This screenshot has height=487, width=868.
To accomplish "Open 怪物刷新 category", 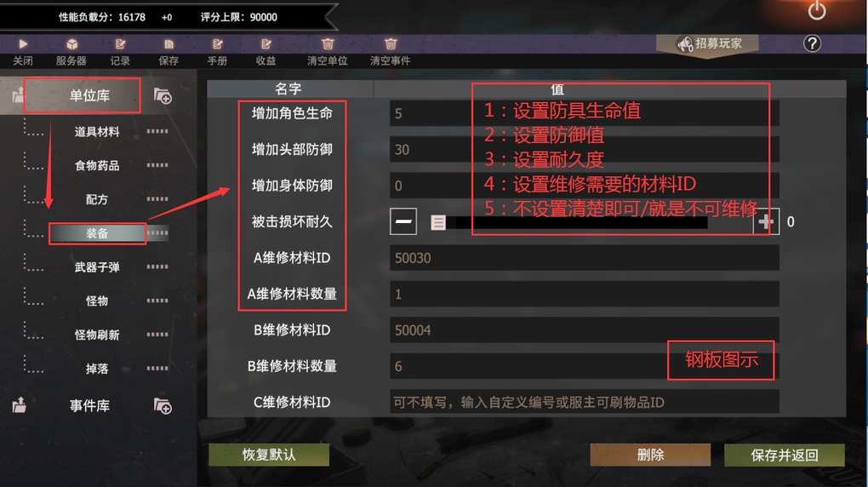I will tap(97, 335).
